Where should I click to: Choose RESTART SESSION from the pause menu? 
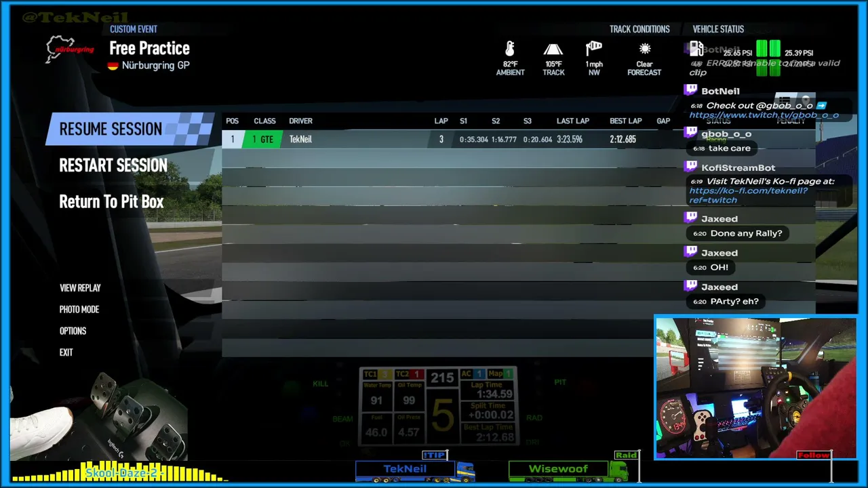point(113,165)
